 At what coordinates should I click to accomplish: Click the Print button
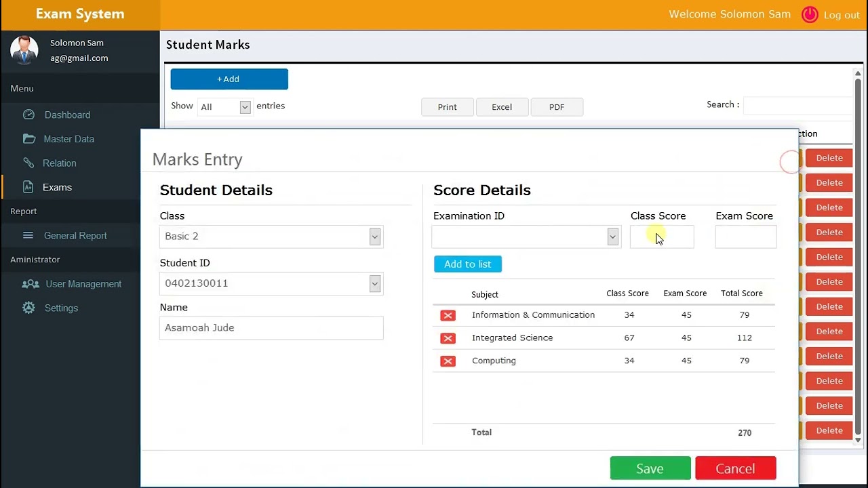coord(448,107)
